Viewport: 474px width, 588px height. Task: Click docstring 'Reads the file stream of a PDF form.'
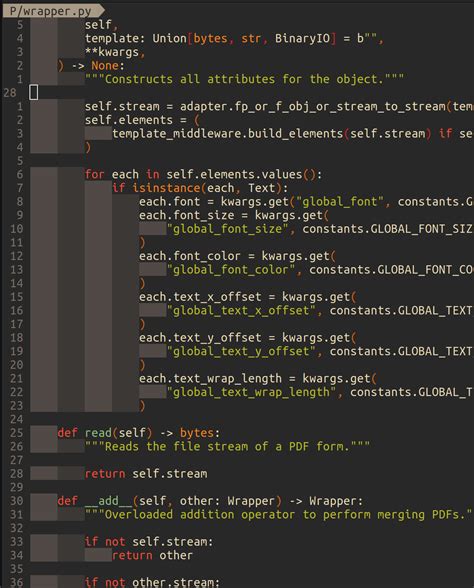tap(227, 447)
